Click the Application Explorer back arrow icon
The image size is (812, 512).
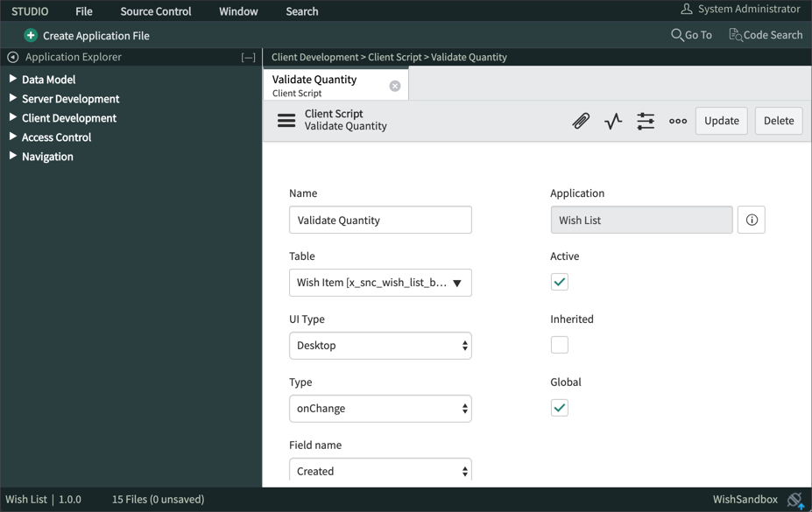pos(13,57)
